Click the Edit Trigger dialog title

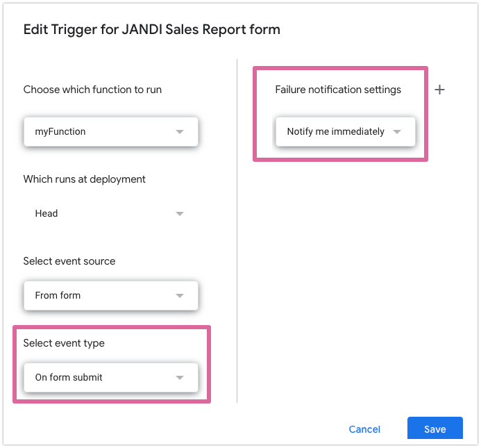pyautogui.click(x=151, y=29)
